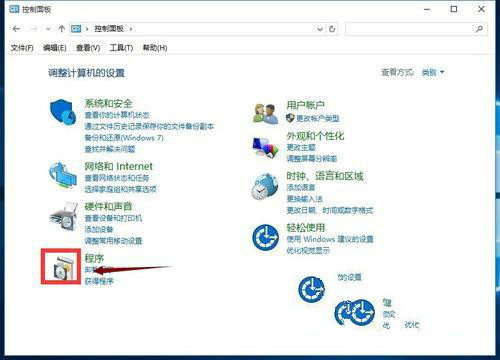
Task: Click 添加语言 link
Action: [301, 187]
